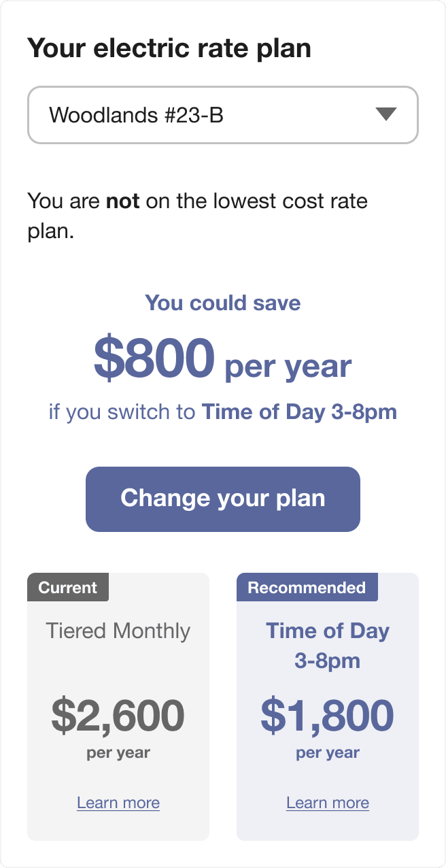446x868 pixels.
Task: Click the You could save message
Action: coord(222,303)
